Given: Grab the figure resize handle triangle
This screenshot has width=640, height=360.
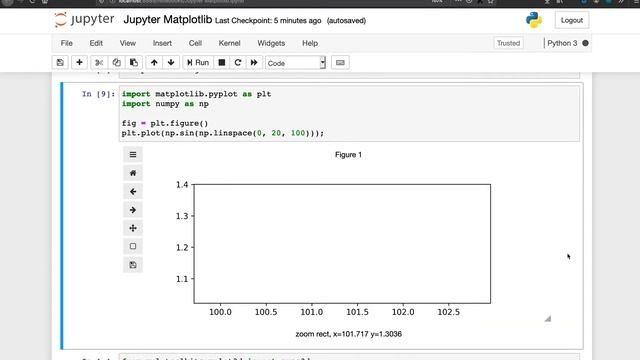Looking at the screenshot, I should tap(548, 318).
